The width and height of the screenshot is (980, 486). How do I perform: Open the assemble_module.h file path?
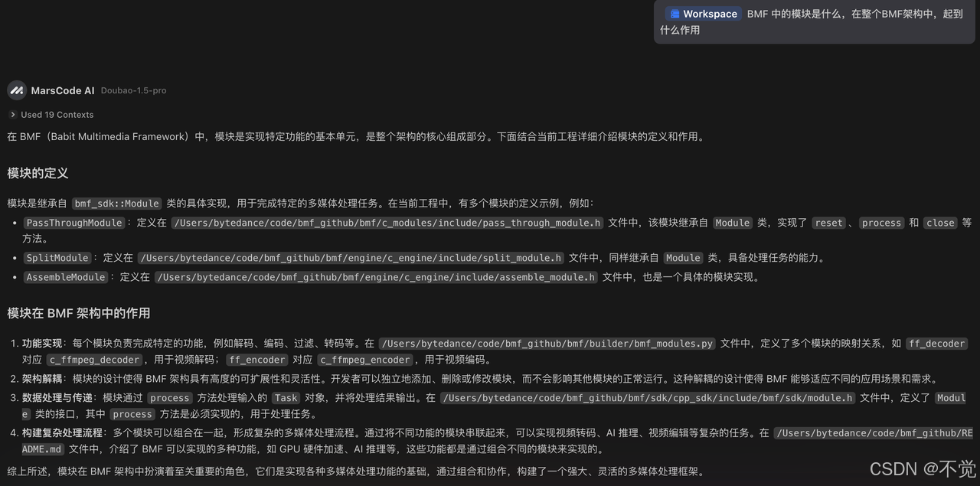coord(375,277)
